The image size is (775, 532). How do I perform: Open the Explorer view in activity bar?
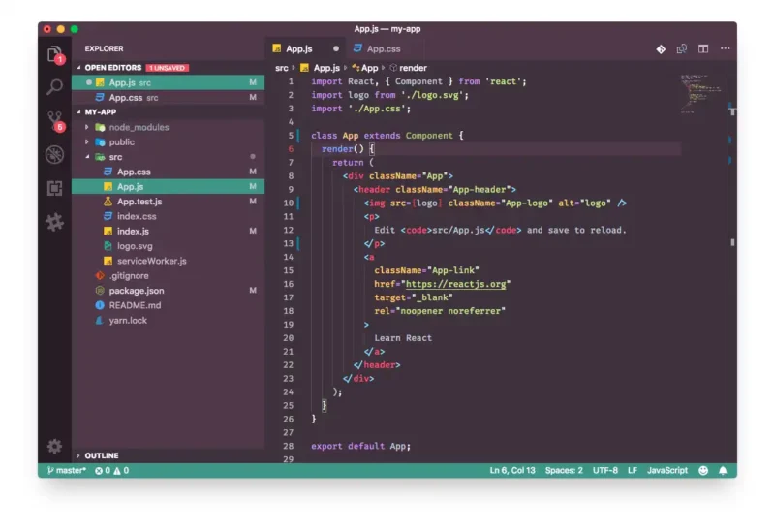[x=55, y=54]
